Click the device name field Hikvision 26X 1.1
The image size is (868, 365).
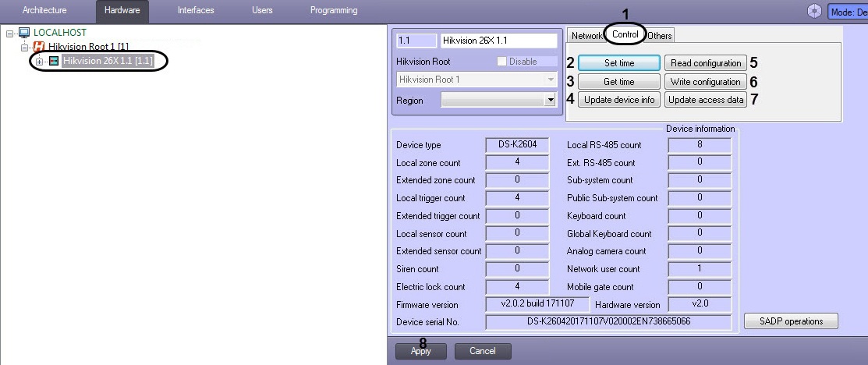pos(499,41)
